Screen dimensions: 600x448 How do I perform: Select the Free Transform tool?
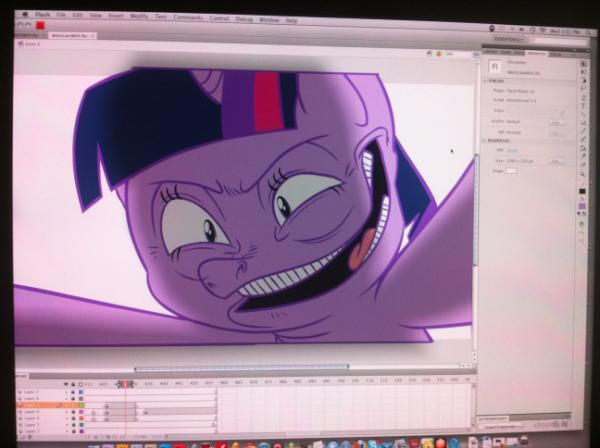point(583,81)
